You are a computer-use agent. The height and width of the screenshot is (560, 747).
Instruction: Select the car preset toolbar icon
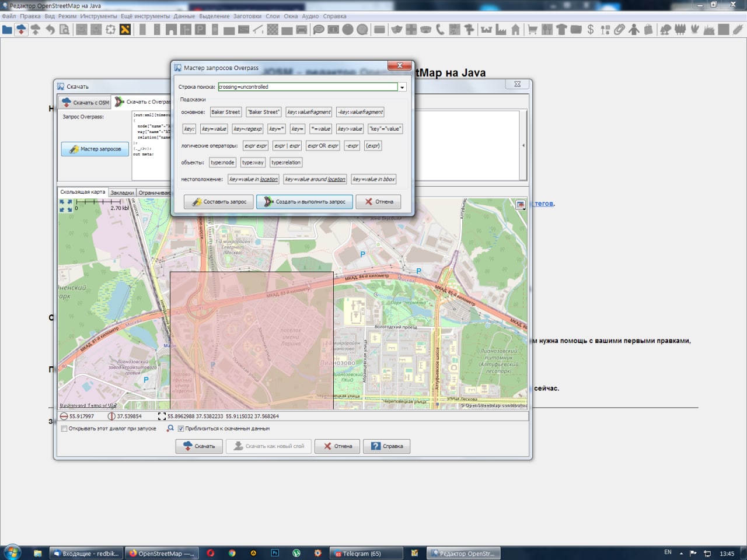(x=302, y=29)
